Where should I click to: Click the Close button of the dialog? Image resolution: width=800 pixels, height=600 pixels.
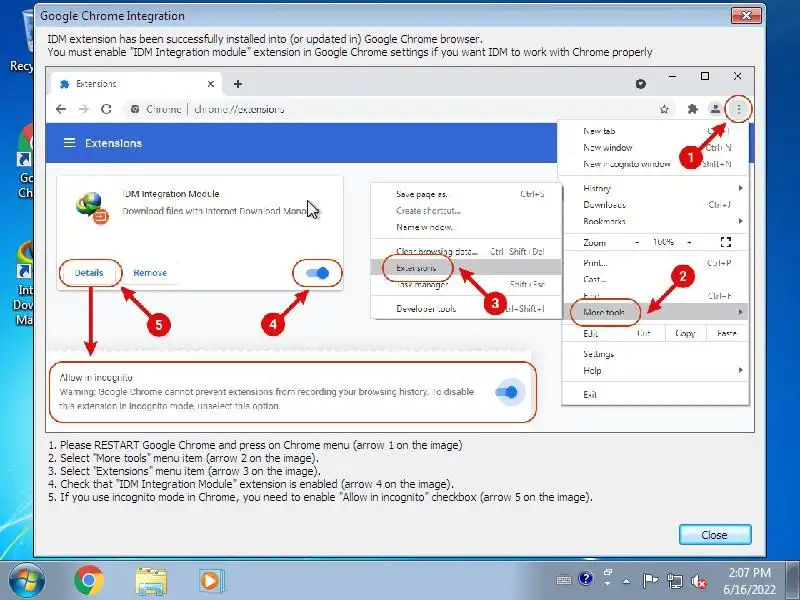click(715, 535)
